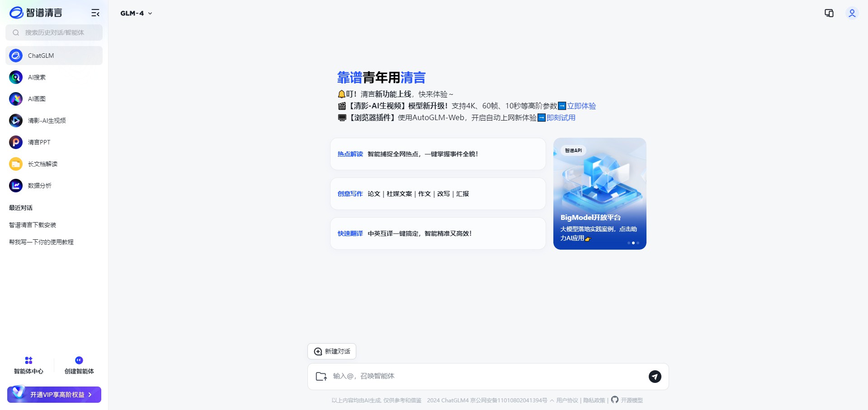The height and width of the screenshot is (410, 868).
Task: Open 智能体中心
Action: point(28,366)
